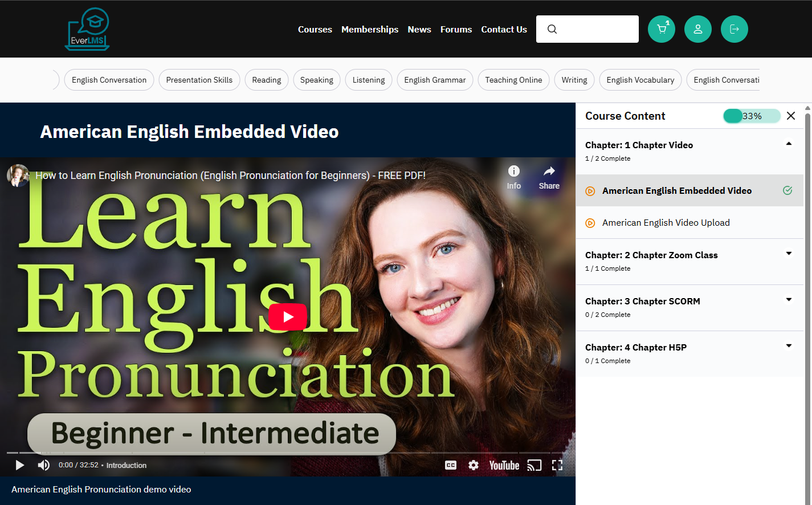Expand Chapter 2 Chapter Zoom Class
This screenshot has width=812, height=505.
tap(789, 254)
